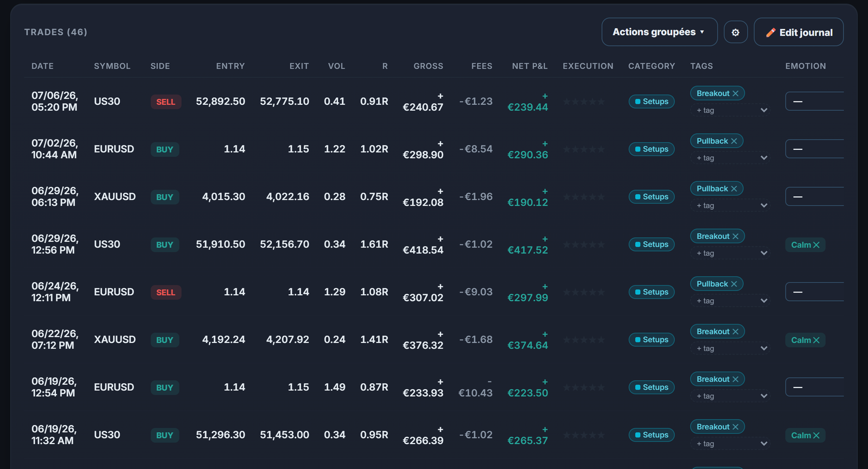Remove Breakout tag on 06/29/26 12:56 PM US30 trade

[736, 236]
